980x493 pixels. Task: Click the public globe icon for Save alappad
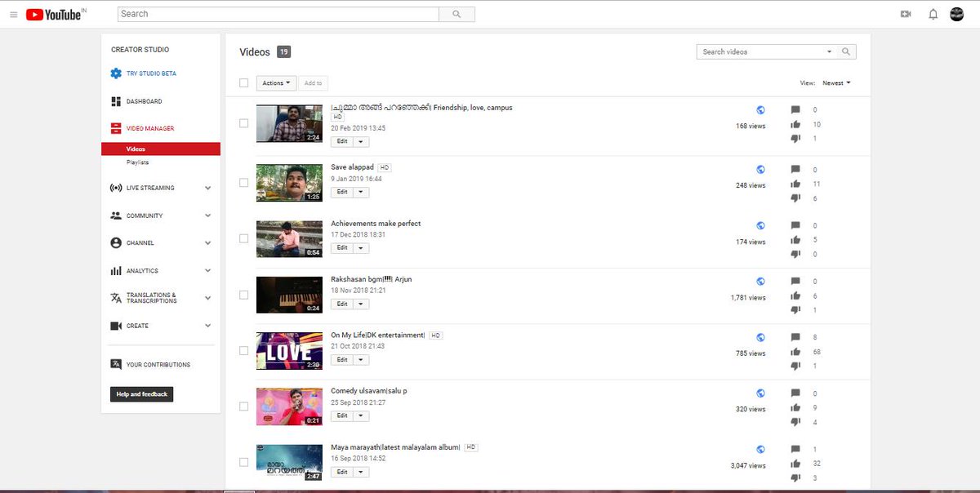pos(760,170)
